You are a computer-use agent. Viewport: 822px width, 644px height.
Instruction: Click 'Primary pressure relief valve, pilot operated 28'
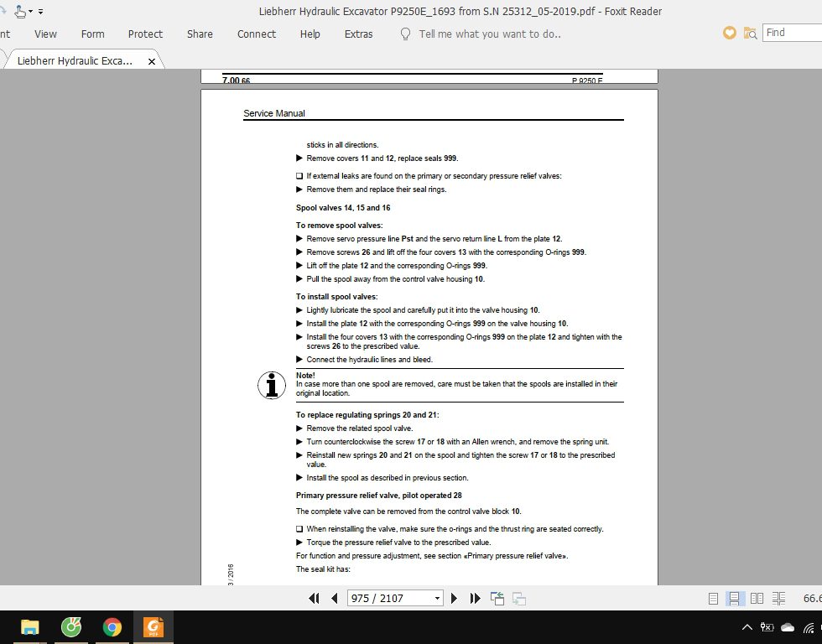coord(379,496)
